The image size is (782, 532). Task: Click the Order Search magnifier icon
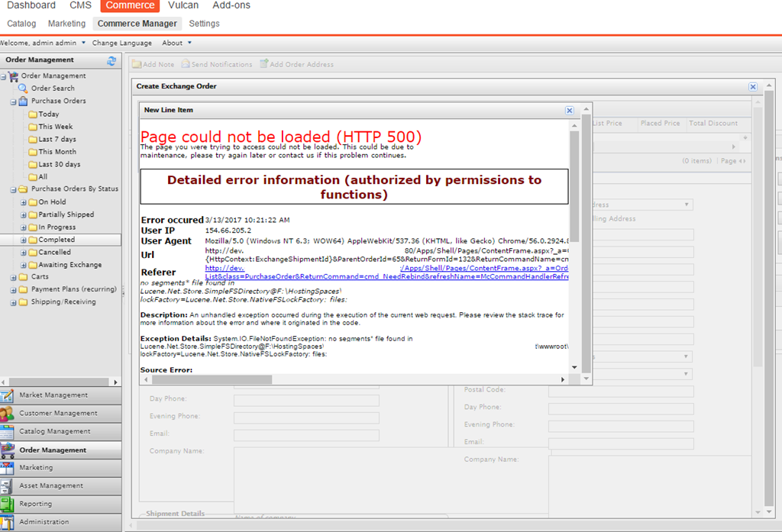[x=23, y=89]
